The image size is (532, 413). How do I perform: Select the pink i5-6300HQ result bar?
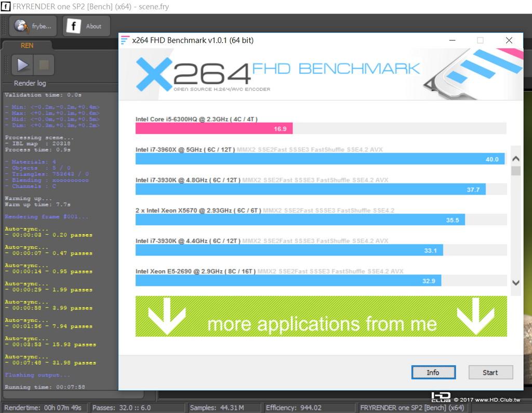[214, 128]
